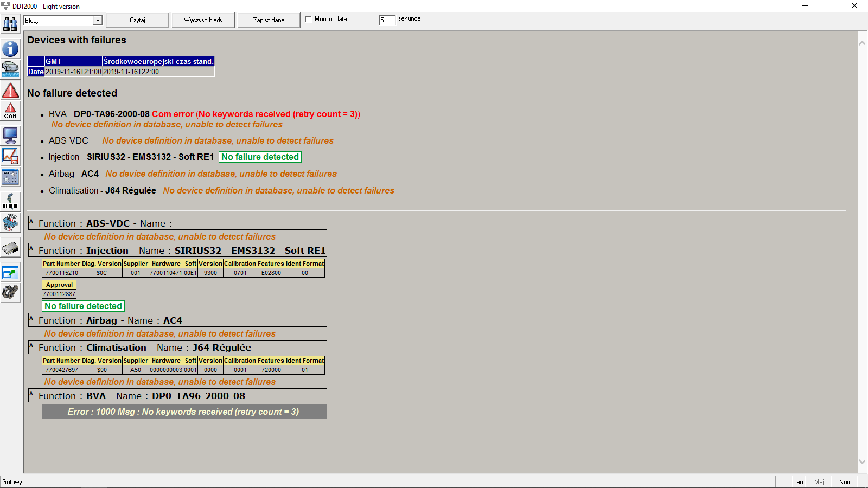
Task: Click the CAN warning icon
Action: 10,111
